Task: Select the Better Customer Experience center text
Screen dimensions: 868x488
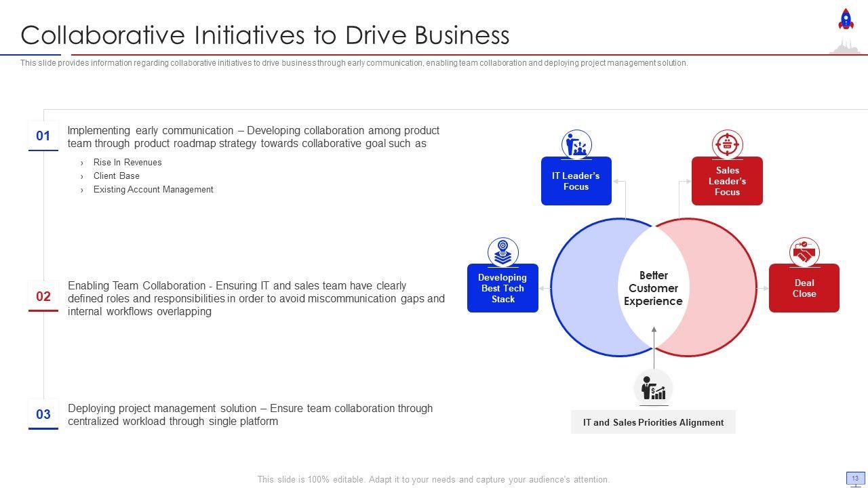Action: point(653,288)
